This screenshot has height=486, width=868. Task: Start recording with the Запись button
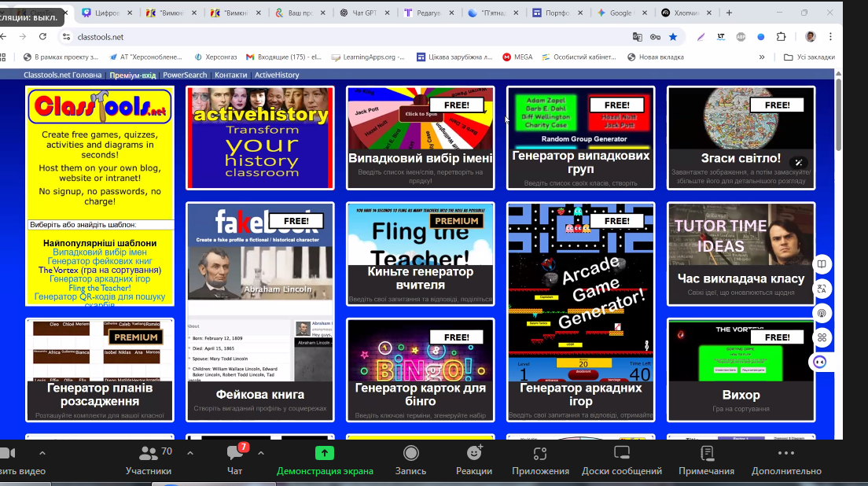(410, 453)
